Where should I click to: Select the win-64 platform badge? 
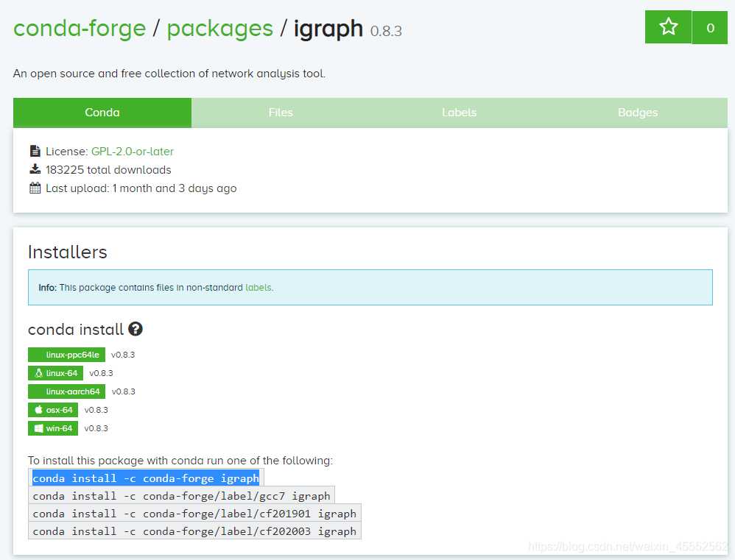(53, 428)
